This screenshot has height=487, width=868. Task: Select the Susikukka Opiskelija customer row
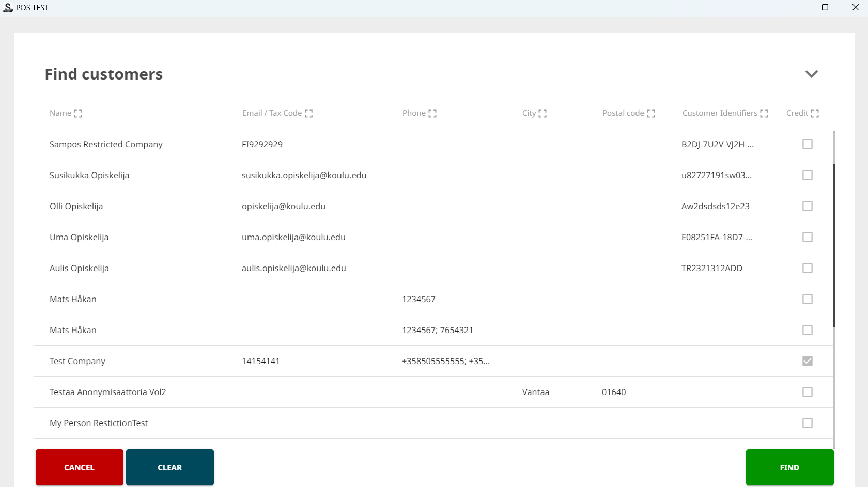pos(89,175)
